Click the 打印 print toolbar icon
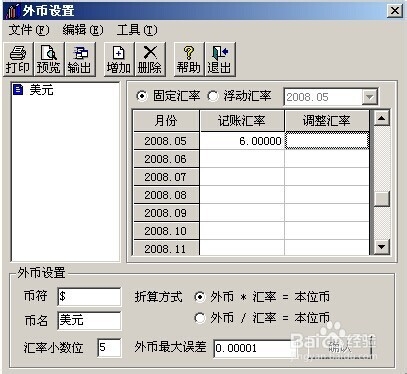This screenshot has height=374, width=407. [18, 60]
